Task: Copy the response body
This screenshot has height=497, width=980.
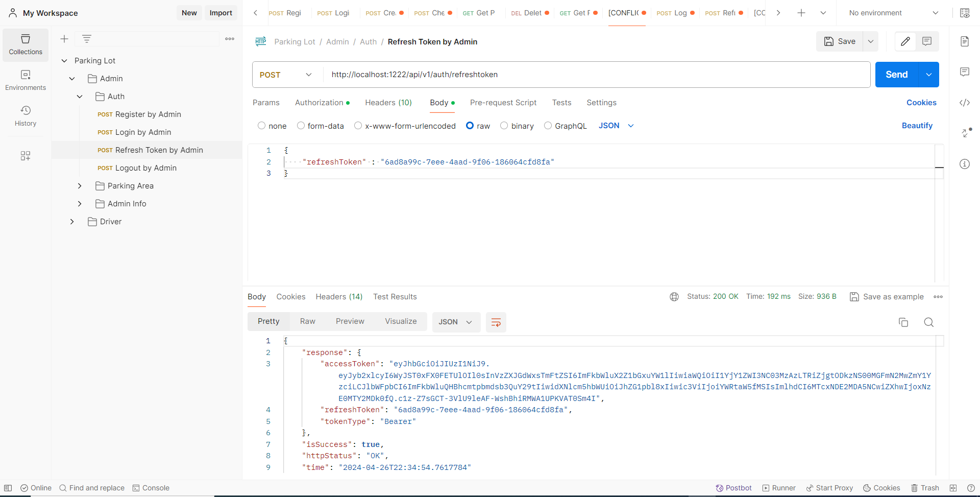Action: click(903, 322)
